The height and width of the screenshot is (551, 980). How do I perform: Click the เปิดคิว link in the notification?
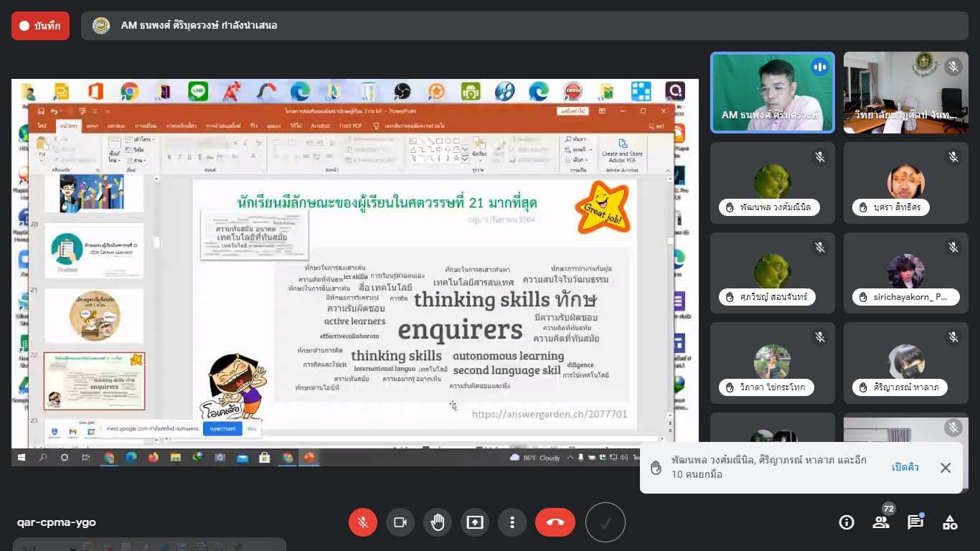point(905,467)
